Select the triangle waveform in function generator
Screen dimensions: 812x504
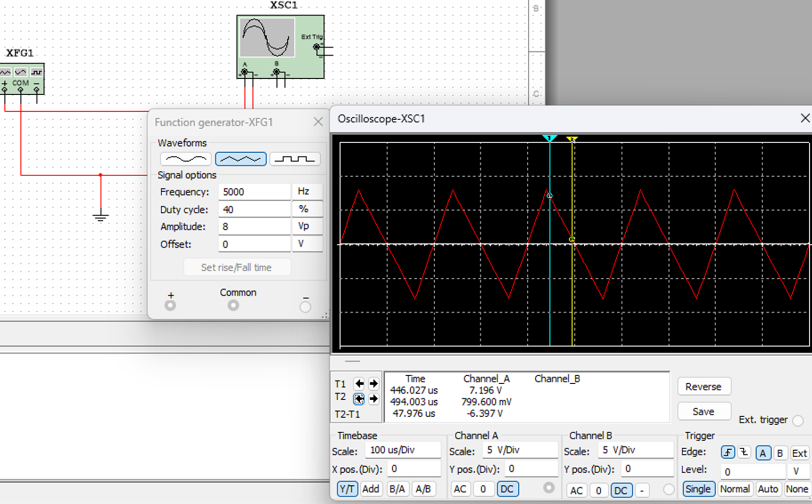coord(241,158)
